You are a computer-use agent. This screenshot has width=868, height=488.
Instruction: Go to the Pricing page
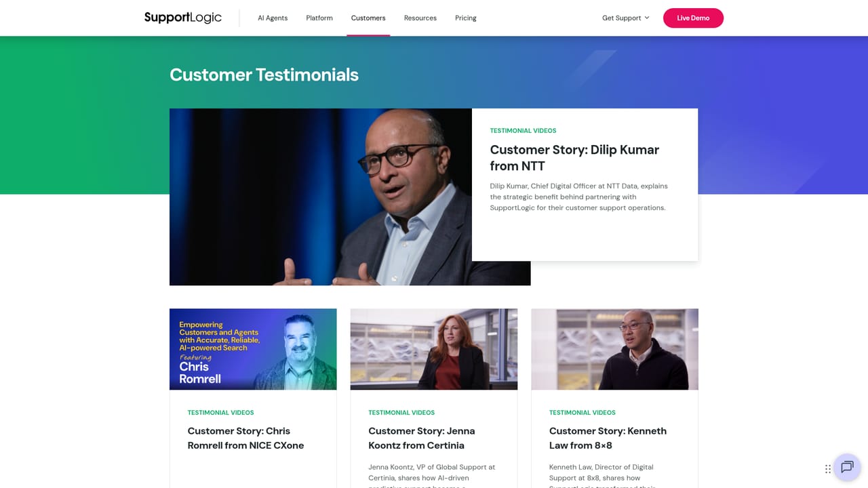click(466, 18)
